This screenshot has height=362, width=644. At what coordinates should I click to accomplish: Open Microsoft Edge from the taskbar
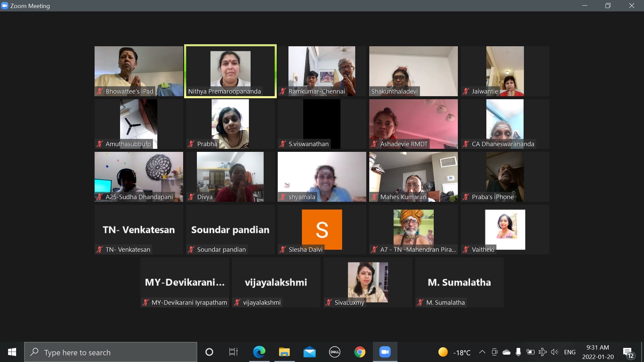coord(259,352)
